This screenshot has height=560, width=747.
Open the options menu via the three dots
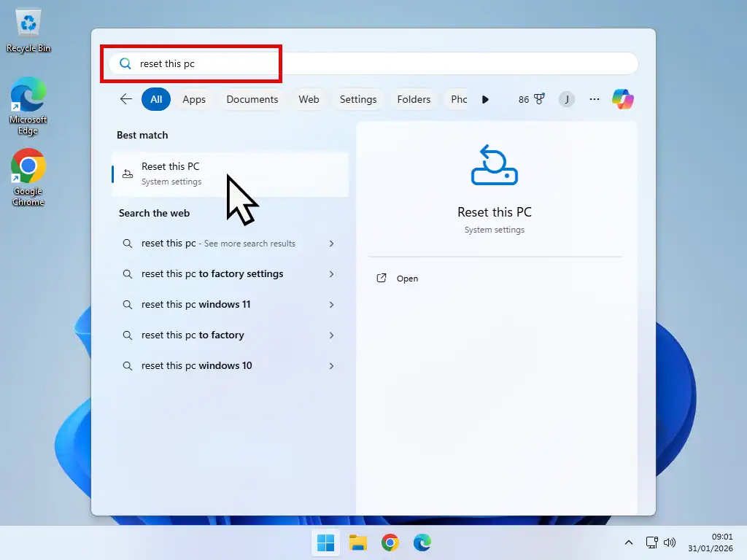click(594, 98)
